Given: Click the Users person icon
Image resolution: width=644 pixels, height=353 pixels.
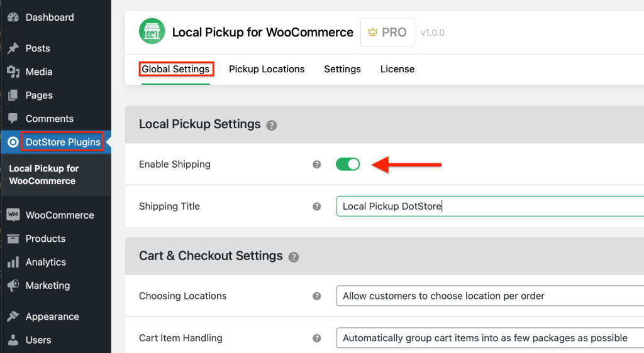Looking at the screenshot, I should click(x=13, y=339).
